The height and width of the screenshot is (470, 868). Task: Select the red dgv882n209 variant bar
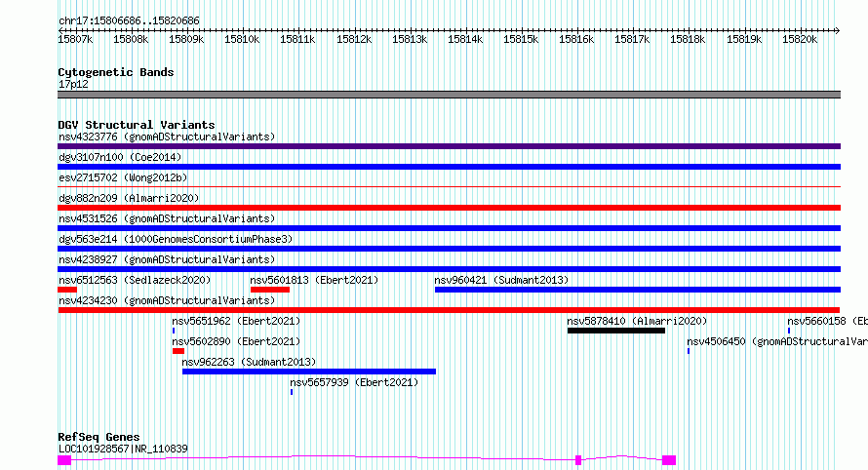[x=449, y=208]
